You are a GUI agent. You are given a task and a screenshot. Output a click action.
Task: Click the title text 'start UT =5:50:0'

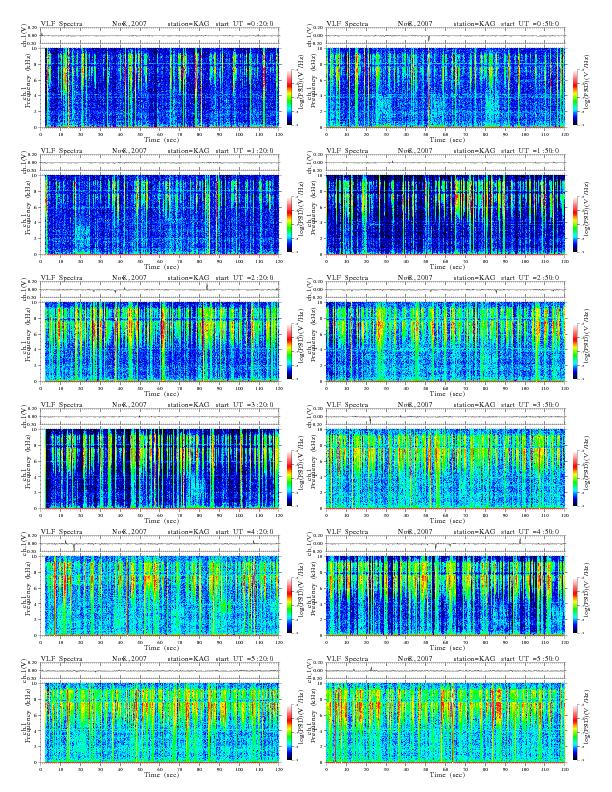(531, 659)
